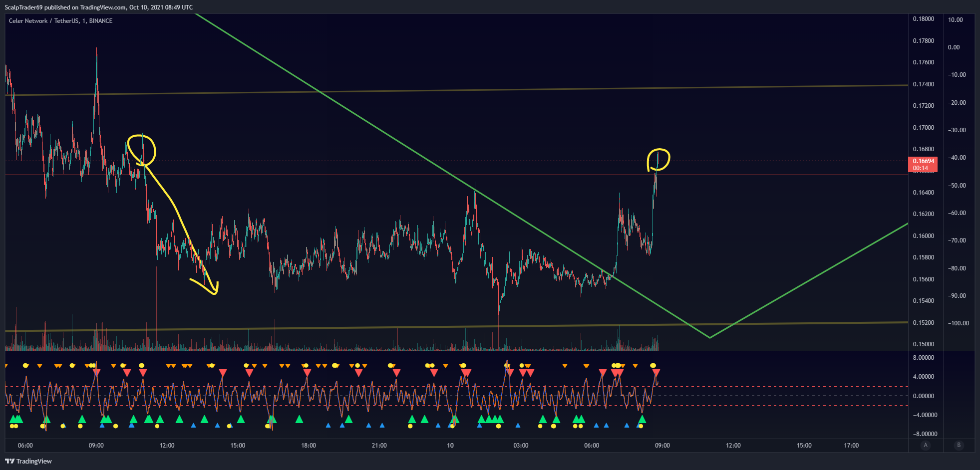Viewport: 980px width, 470px height.
Task: Click the −10.00 secondary scale value
Action: tap(957, 75)
